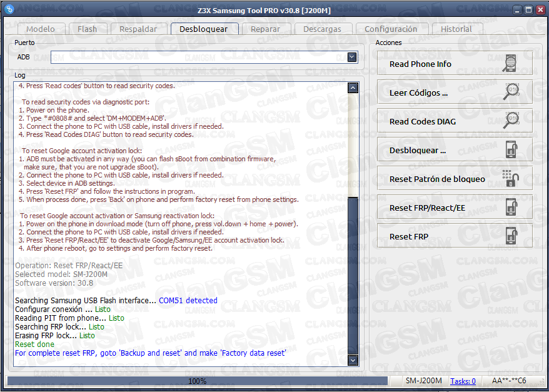
Task: Click the unlock phone icon beside Reset FRP
Action: [511, 236]
